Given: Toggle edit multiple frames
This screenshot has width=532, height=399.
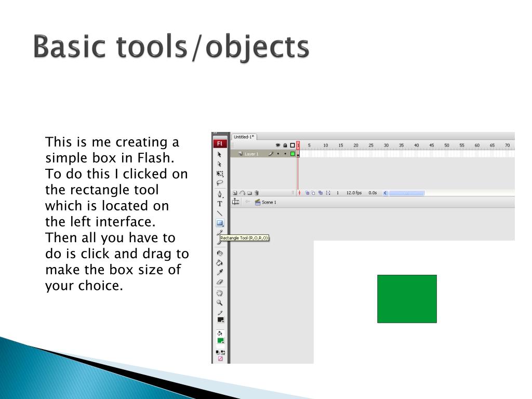Looking at the screenshot, I should pos(321,193).
